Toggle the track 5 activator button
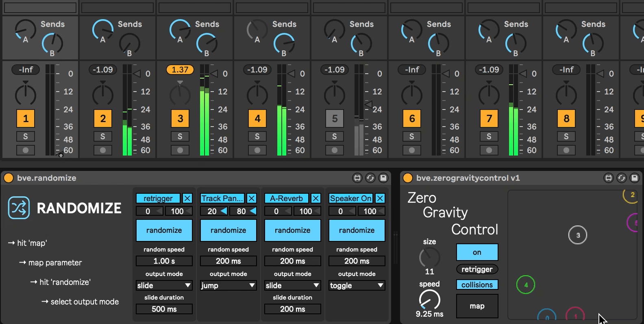 [x=334, y=118]
